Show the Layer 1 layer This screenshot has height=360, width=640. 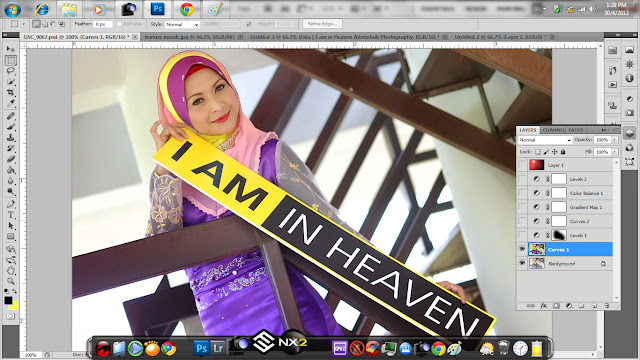(522, 165)
